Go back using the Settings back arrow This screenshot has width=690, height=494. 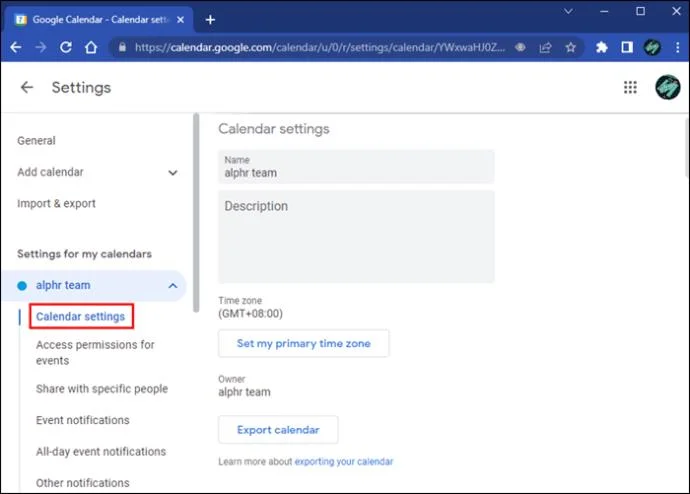click(x=27, y=88)
